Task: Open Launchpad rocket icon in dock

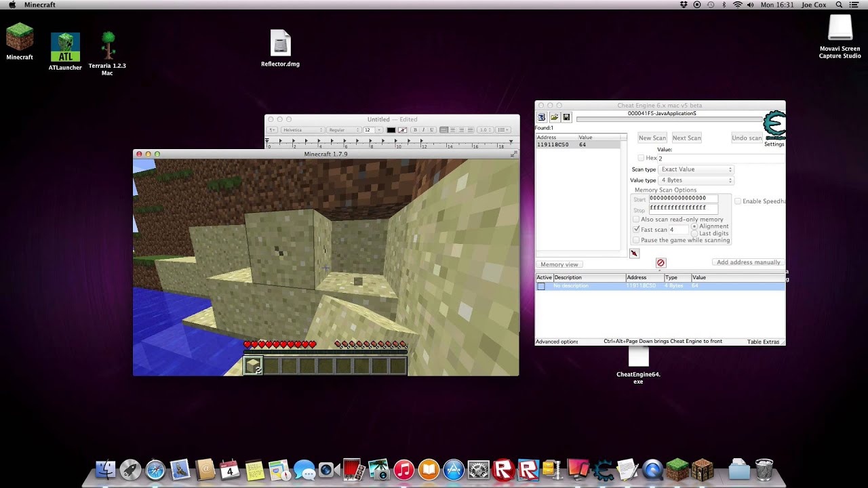Action: coord(130,470)
